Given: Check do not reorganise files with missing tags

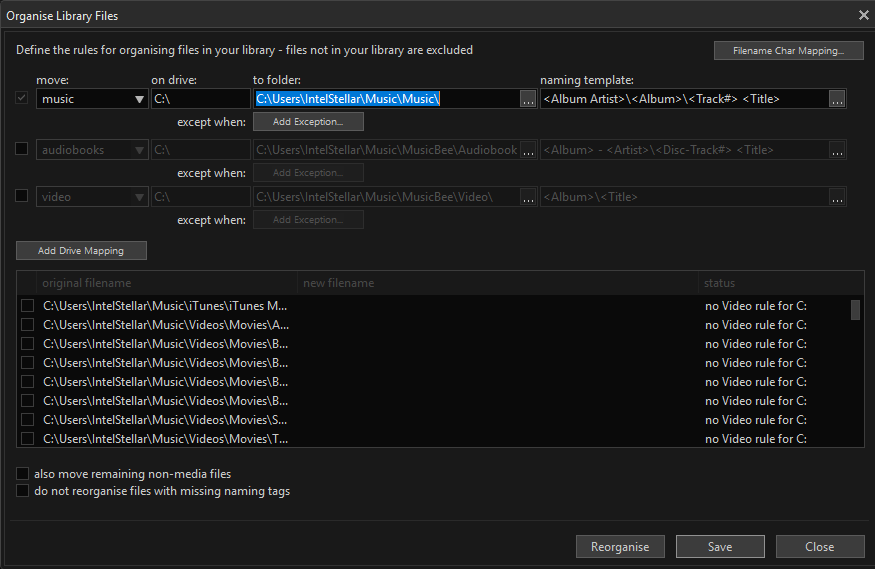Looking at the screenshot, I should click(23, 491).
